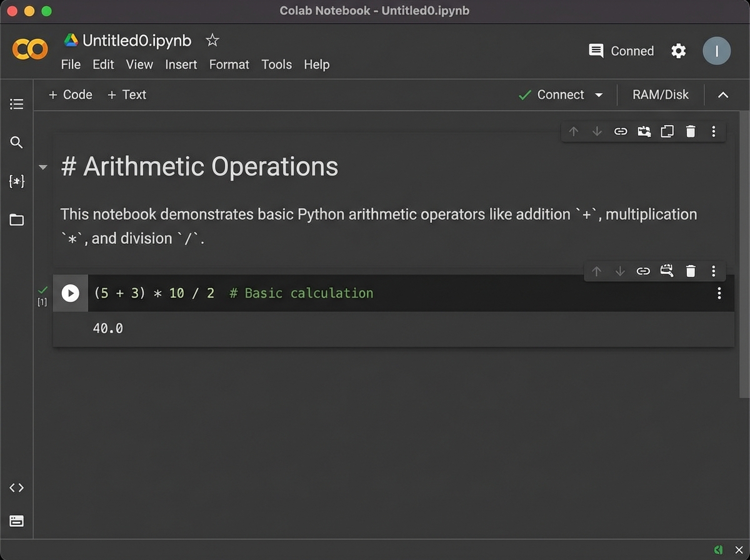750x560 pixels.
Task: Click the RAM/Disk resource indicator
Action: (x=661, y=95)
